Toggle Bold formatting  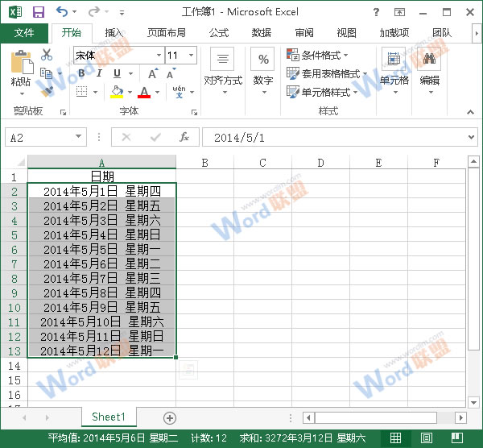coord(81,73)
